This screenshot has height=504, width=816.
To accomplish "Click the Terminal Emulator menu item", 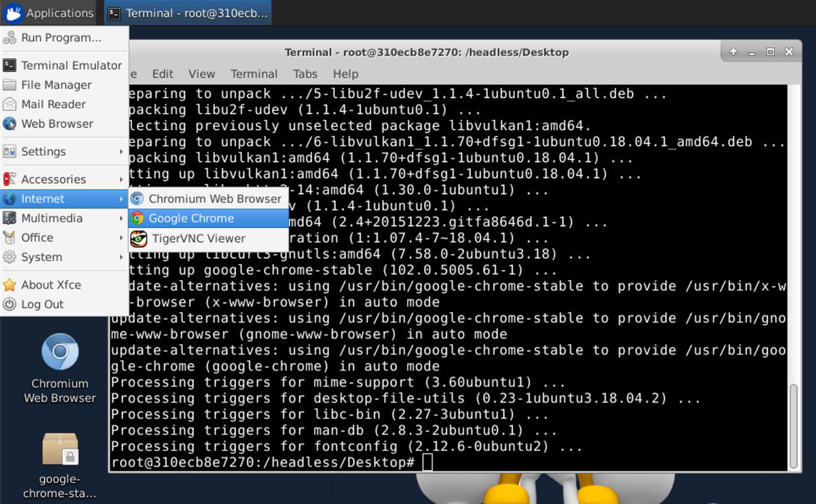I will (71, 65).
